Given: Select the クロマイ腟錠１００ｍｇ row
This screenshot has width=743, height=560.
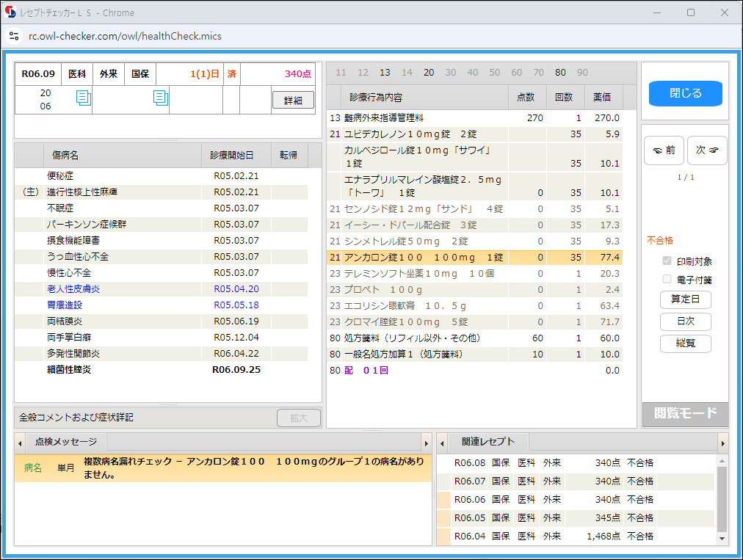Looking at the screenshot, I should point(474,322).
